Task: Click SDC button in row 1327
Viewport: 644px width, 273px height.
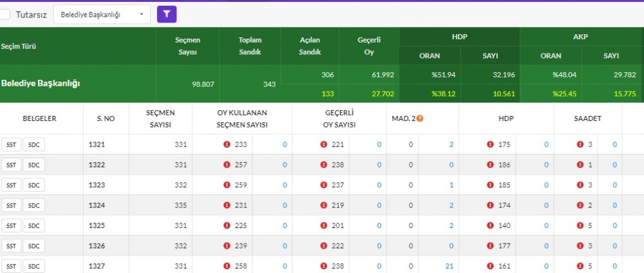Action: click(34, 267)
